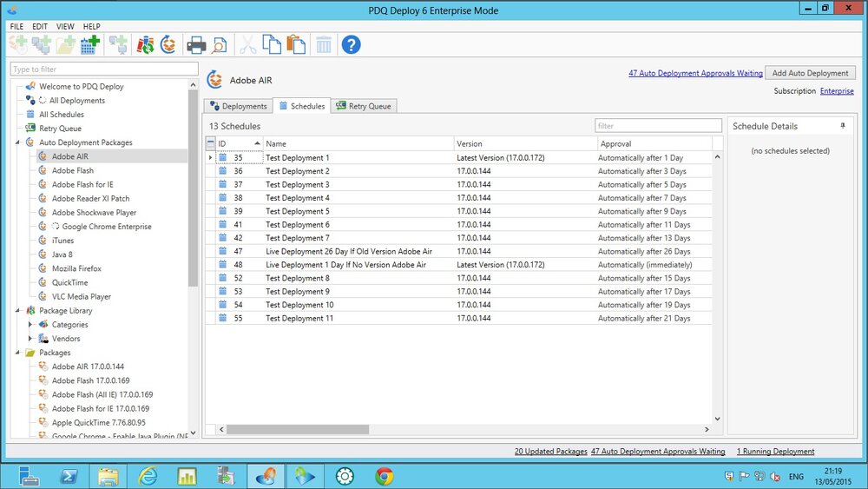Sort schedules by the Name column header
Image resolution: width=868 pixels, height=489 pixels.
coord(358,143)
